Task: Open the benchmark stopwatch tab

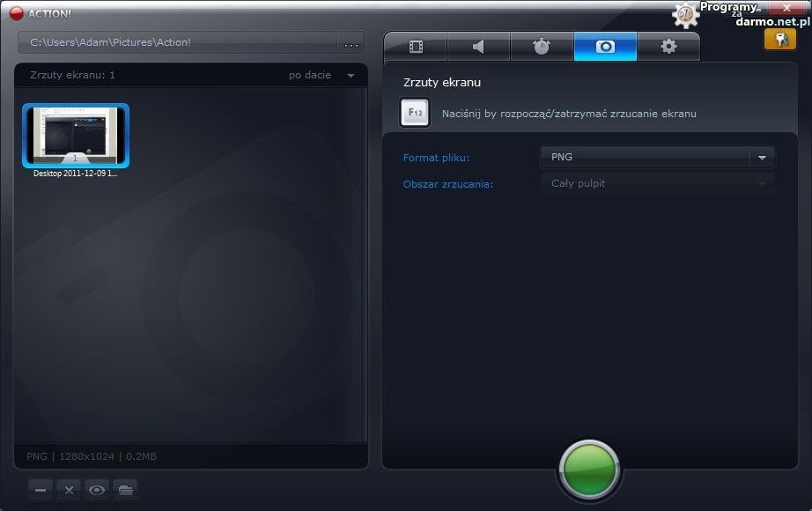Action: coord(542,47)
